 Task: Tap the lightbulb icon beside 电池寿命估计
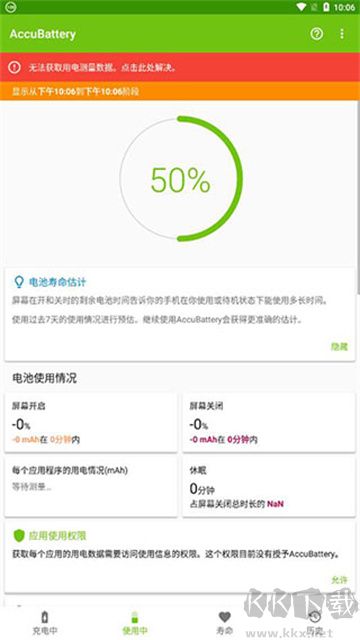point(19,282)
